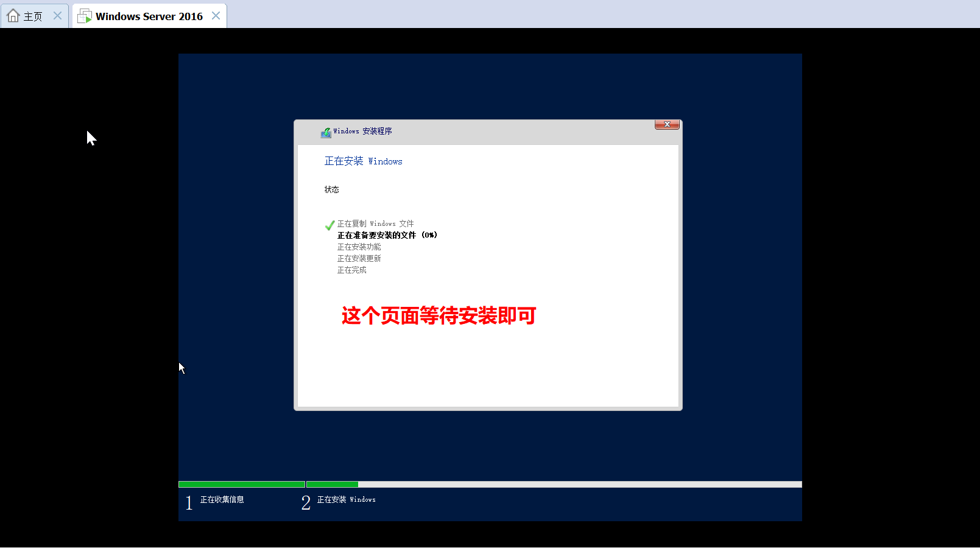Select the 正在安装更新 status line

click(x=359, y=258)
